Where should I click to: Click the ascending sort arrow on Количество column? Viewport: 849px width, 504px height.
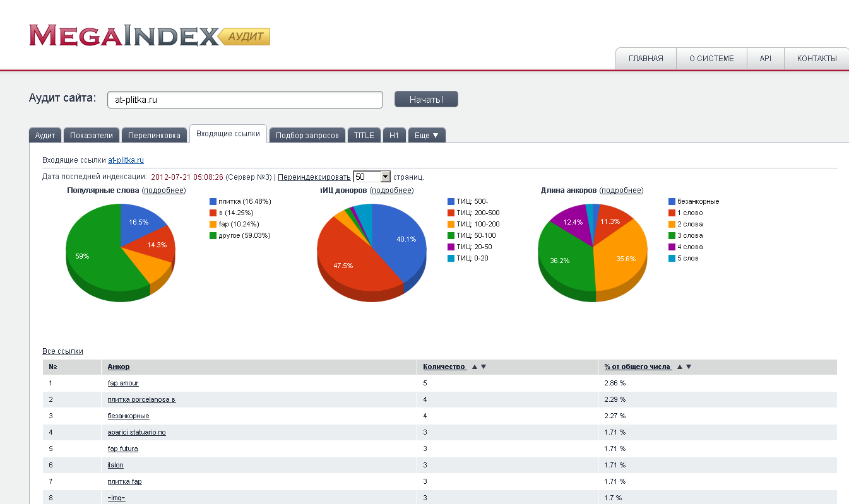click(x=473, y=366)
